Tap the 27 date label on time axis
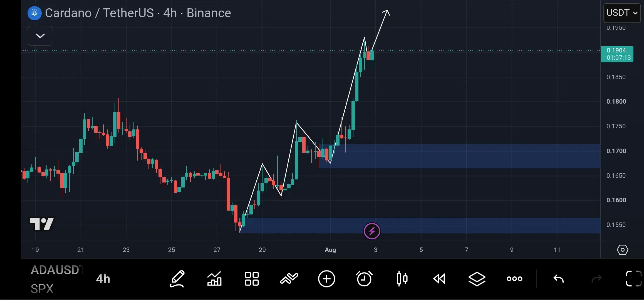644x300 pixels. tap(217, 250)
